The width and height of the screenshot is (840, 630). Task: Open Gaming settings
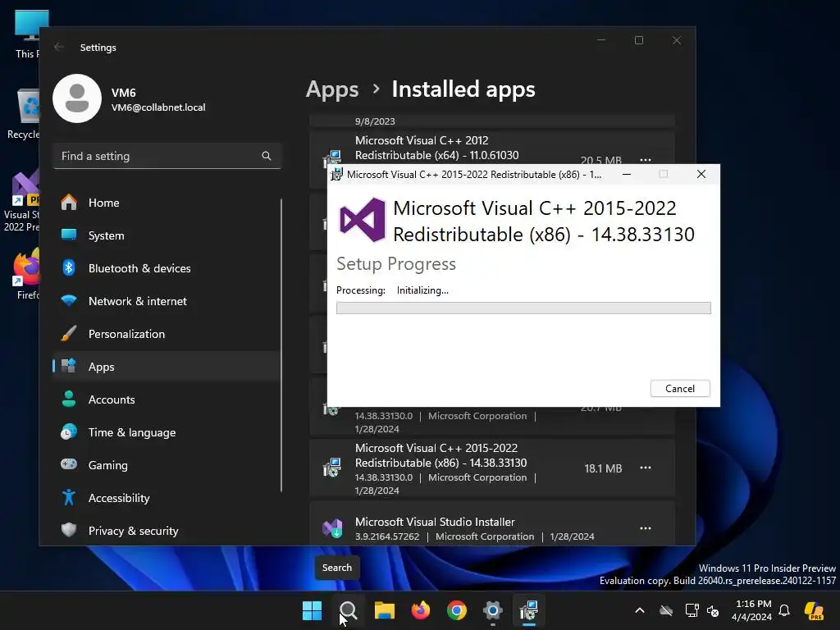click(x=166, y=465)
